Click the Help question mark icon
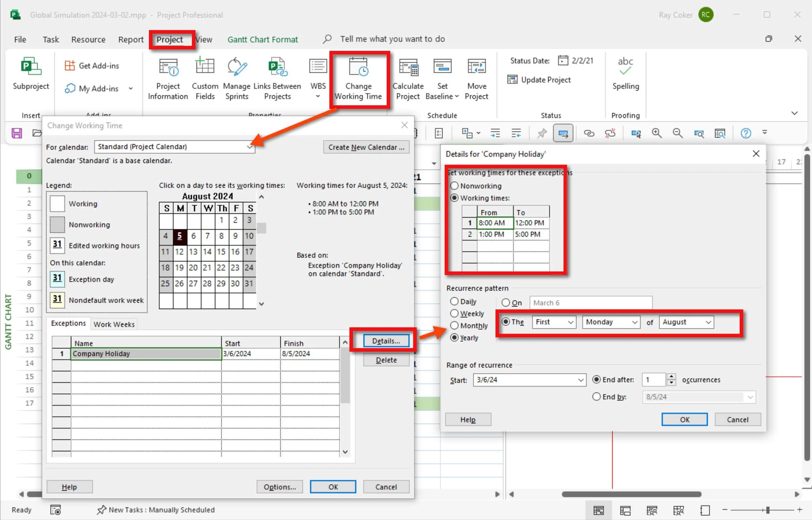Screen dimensions: 812x520 coord(746,133)
